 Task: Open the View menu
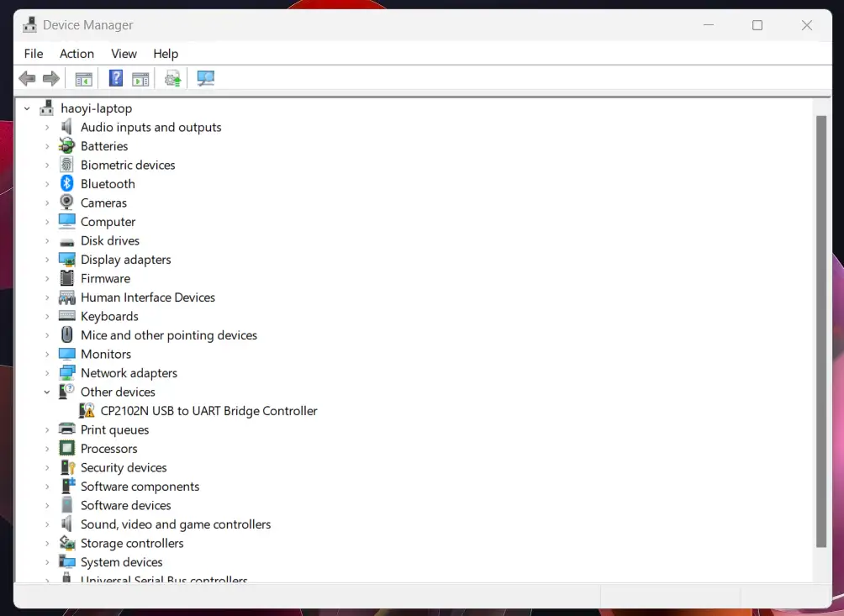click(124, 53)
